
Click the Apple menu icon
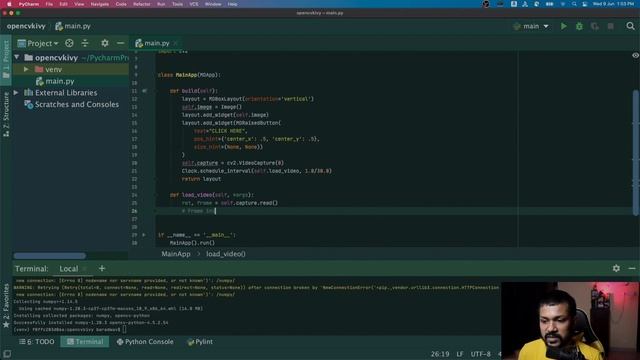pos(9,4)
